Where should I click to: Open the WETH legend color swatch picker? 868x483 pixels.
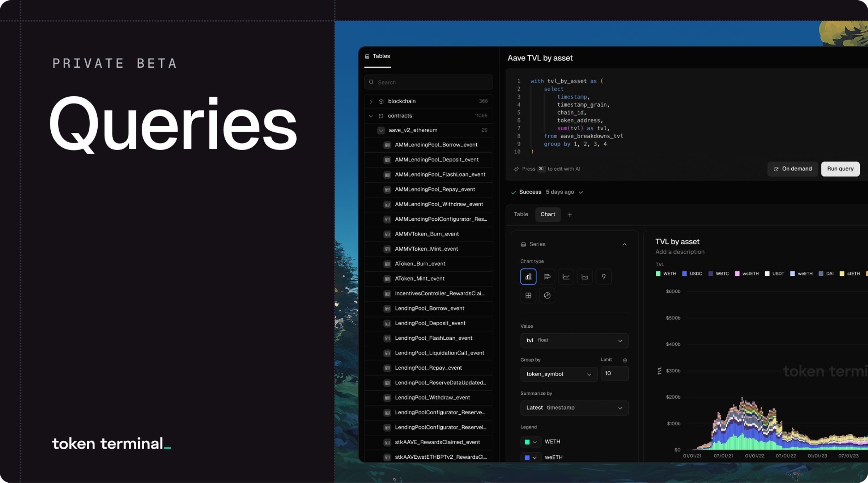[530, 442]
